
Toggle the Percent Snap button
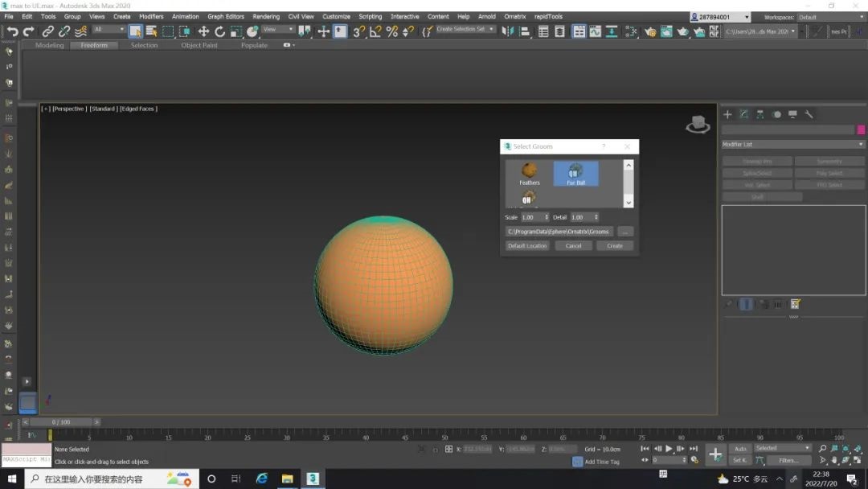(391, 31)
